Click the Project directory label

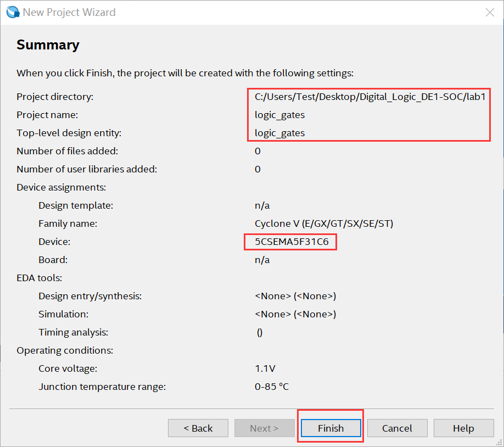(55, 97)
